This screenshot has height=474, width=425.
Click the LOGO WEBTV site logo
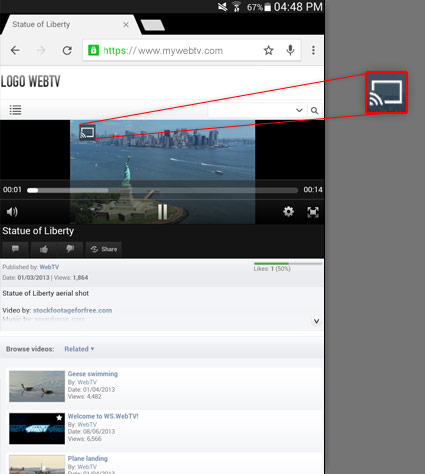coord(30,81)
